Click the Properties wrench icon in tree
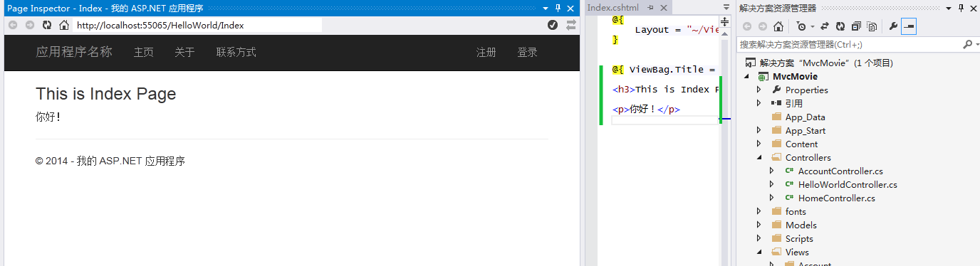The height and width of the screenshot is (266, 980). pos(776,90)
